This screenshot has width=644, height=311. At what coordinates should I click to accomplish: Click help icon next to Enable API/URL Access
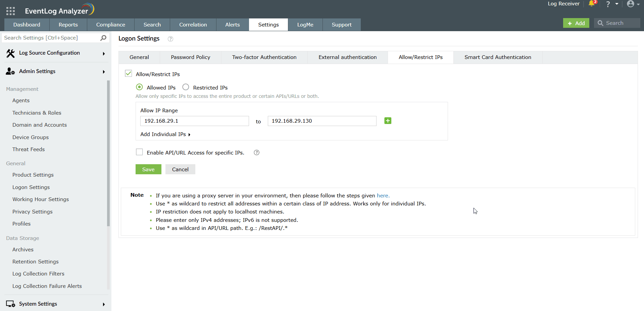(257, 152)
